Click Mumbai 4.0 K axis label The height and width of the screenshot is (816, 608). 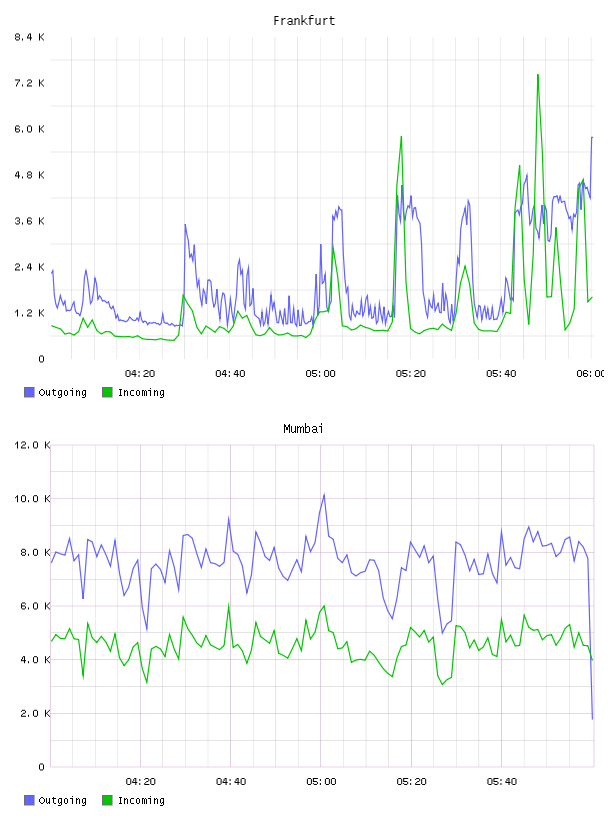[x=35, y=659]
